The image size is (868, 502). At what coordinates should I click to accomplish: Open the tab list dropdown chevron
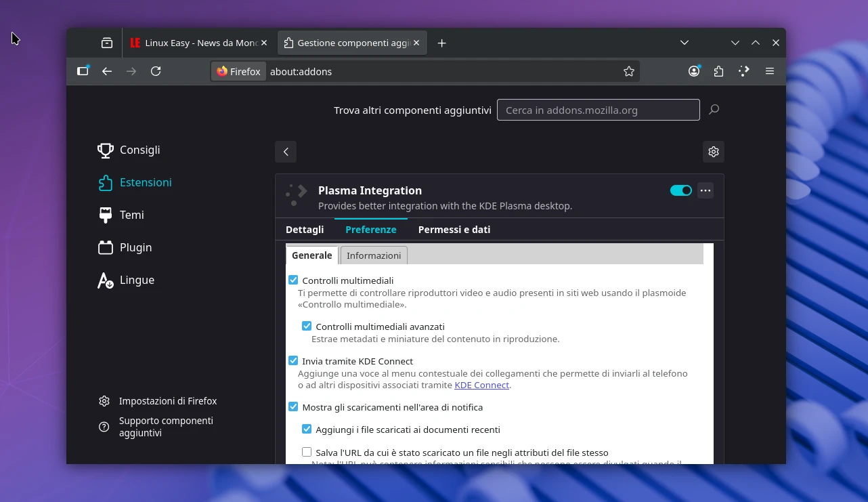[685, 43]
